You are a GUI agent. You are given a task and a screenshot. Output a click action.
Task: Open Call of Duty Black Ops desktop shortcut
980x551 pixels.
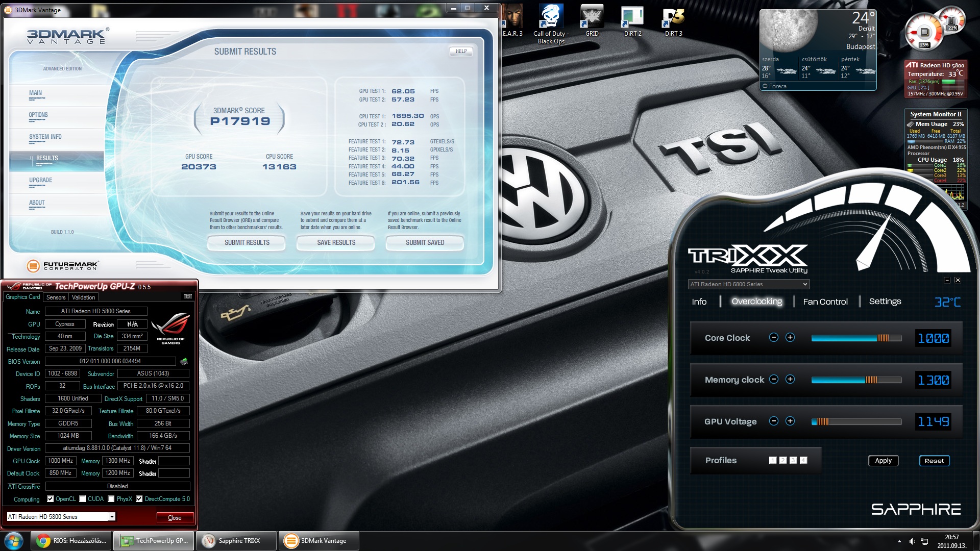pos(551,24)
